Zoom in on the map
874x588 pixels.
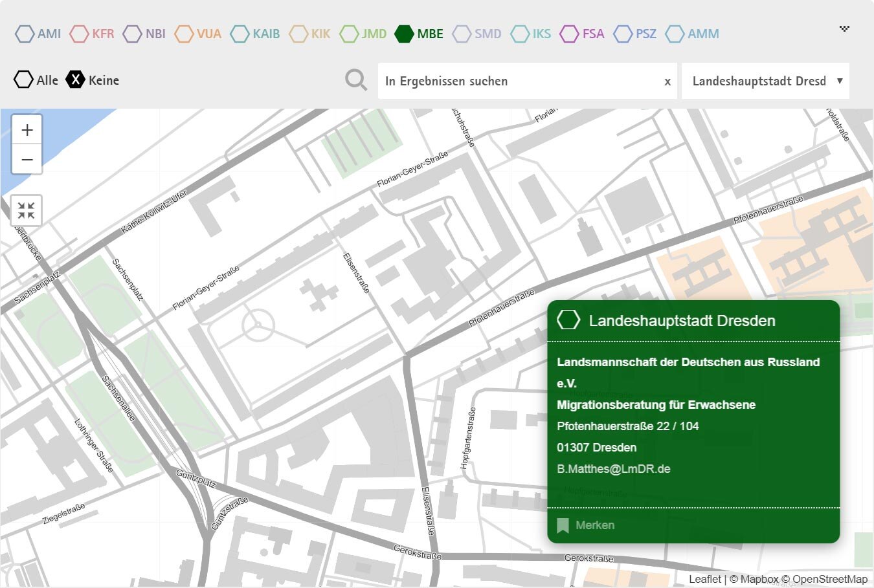27,130
